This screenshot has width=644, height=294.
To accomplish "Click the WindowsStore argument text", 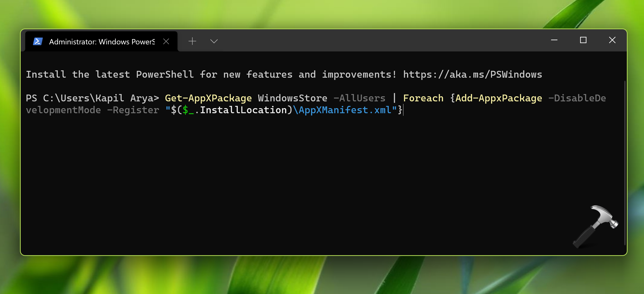I will tap(293, 98).
